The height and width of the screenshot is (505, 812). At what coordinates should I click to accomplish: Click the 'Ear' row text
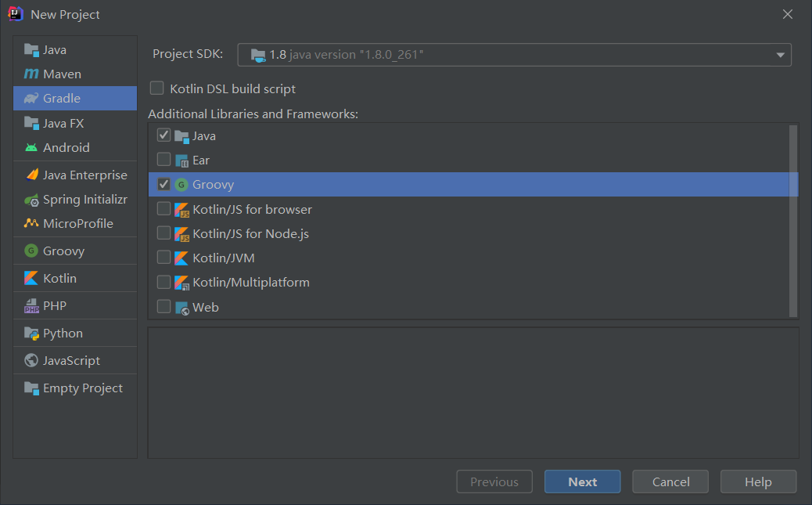tap(201, 161)
